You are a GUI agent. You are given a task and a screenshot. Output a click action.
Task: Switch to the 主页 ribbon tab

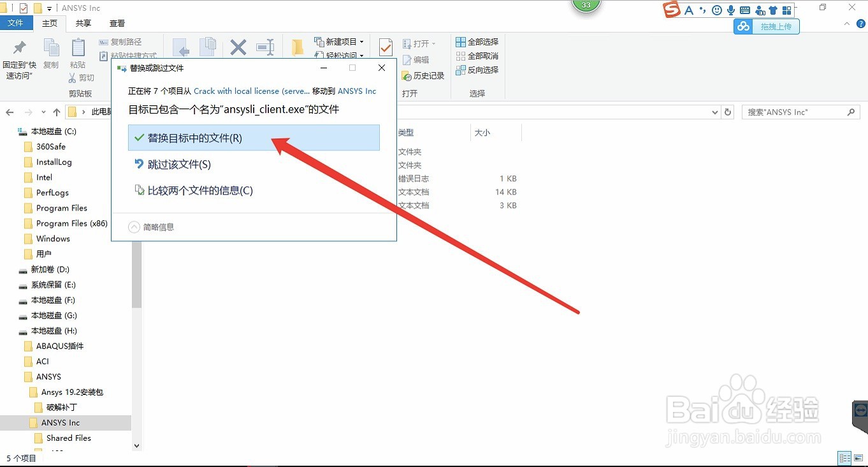[50, 23]
